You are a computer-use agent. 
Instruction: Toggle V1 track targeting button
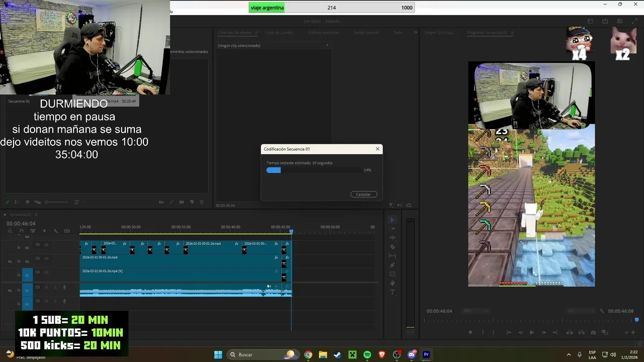click(27, 275)
